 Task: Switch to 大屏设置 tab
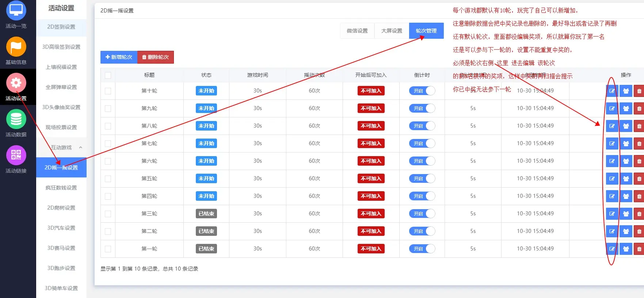(392, 31)
